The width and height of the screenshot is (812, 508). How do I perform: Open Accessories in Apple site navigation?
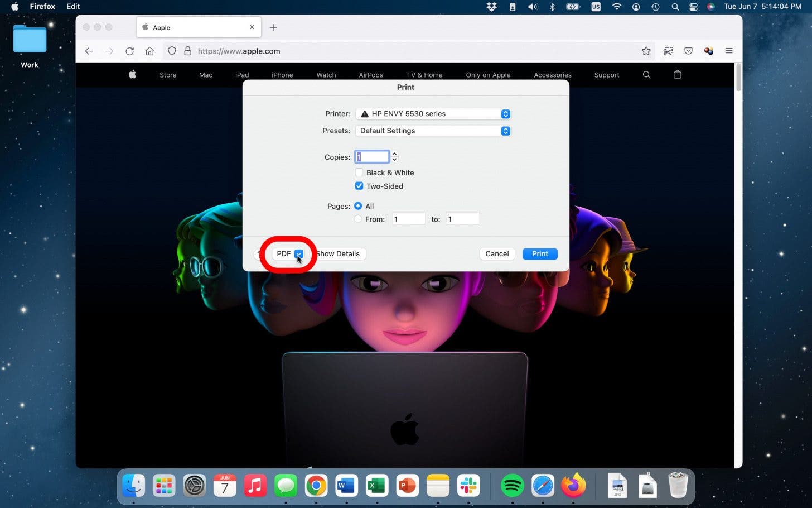pyautogui.click(x=553, y=75)
